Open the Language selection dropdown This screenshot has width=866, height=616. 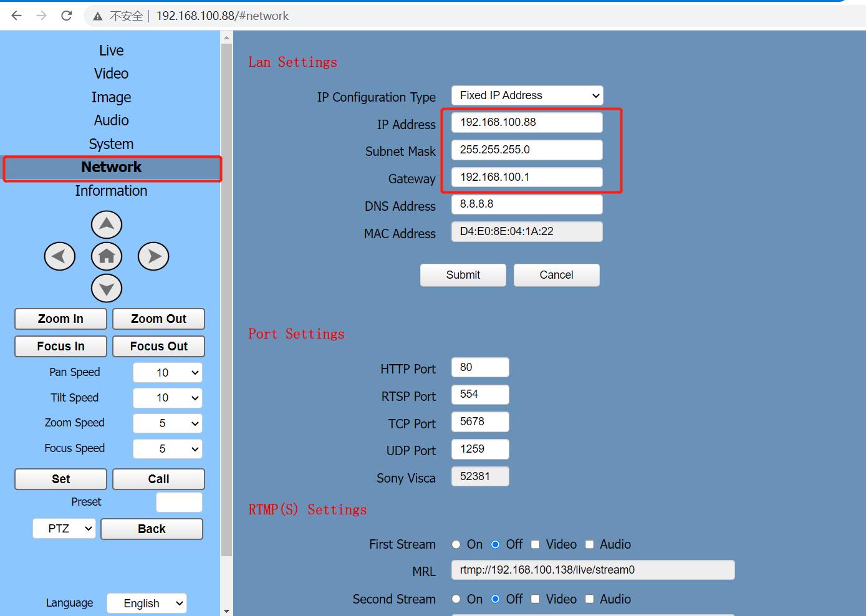[x=147, y=603]
